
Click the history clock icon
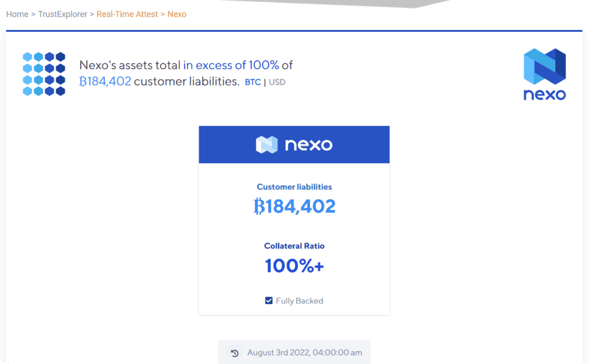coord(235,353)
